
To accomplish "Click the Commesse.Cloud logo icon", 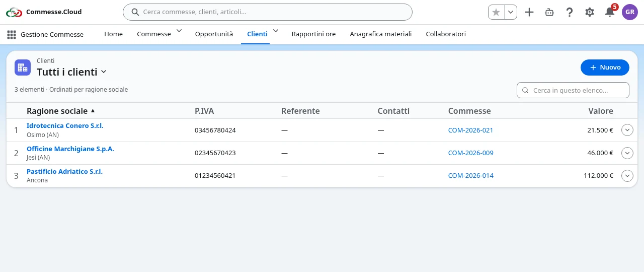I will pos(14,12).
